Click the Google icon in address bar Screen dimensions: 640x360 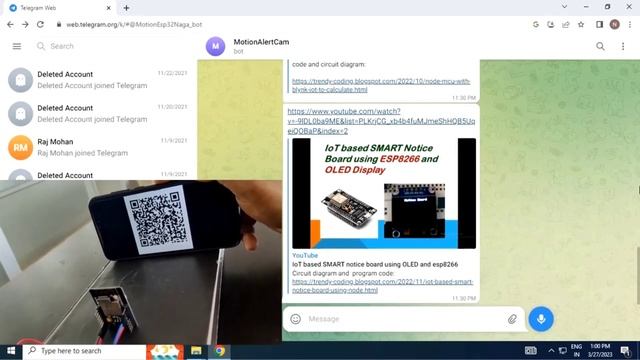536,24
